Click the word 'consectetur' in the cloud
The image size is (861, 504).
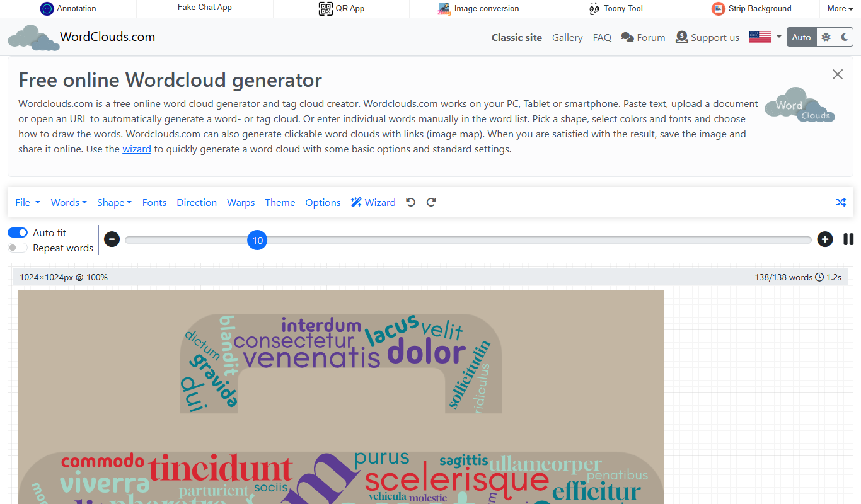coord(294,341)
